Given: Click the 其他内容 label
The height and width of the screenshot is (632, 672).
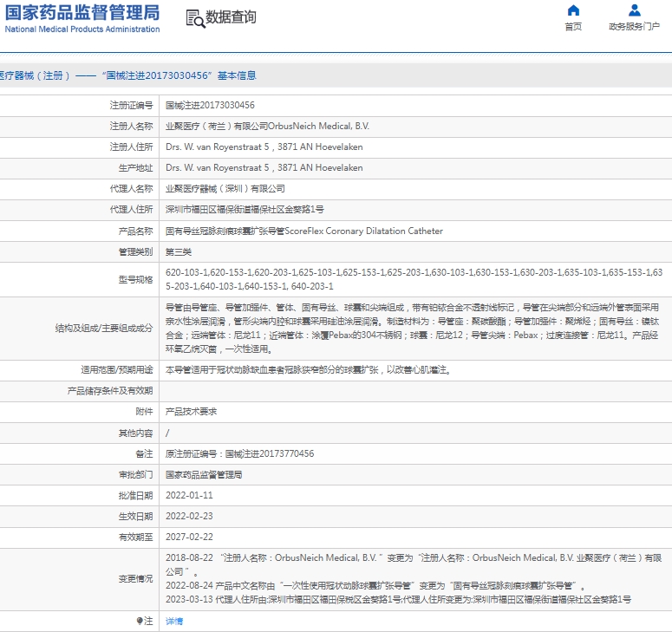Looking at the screenshot, I should [135, 433].
